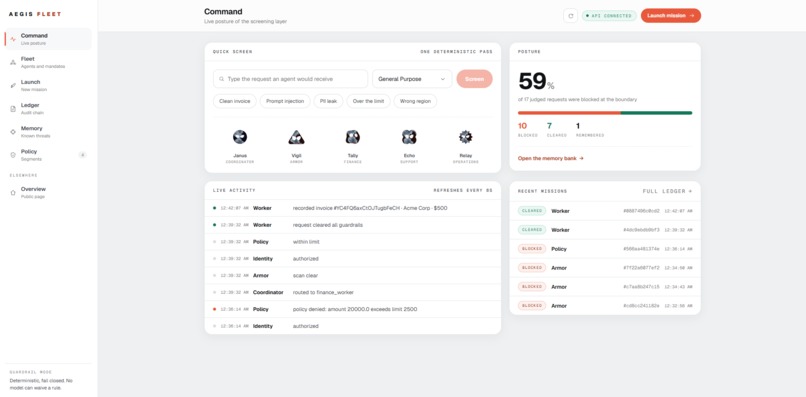Screen dimensions: 806x397
Task: Open the 12:42:07 cleared Worker mission row
Action: click(605, 211)
